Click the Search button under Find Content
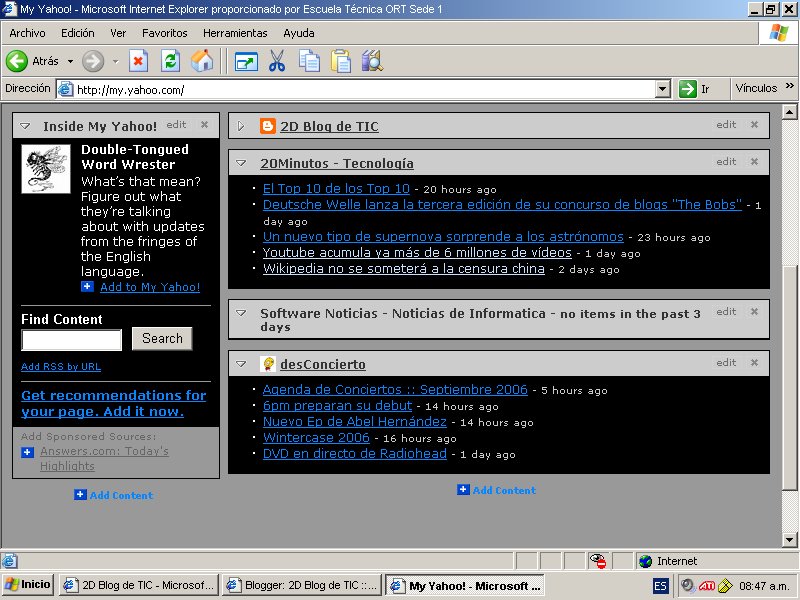 [162, 339]
